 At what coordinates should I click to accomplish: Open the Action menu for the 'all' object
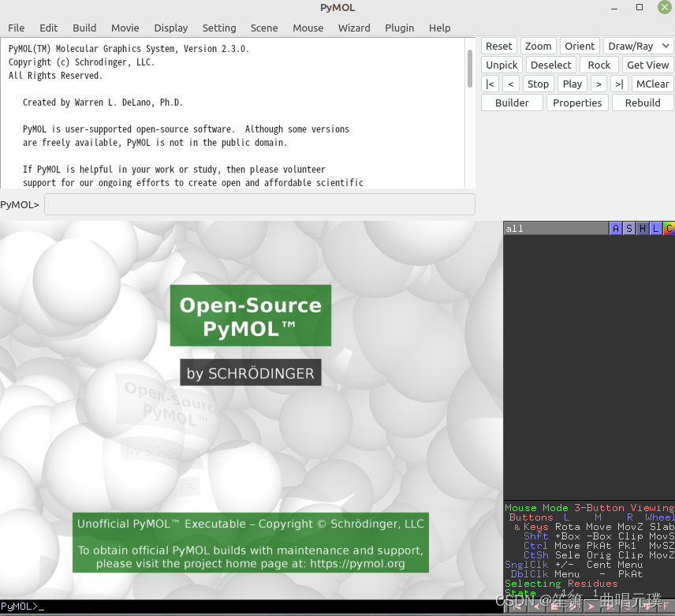click(x=616, y=228)
